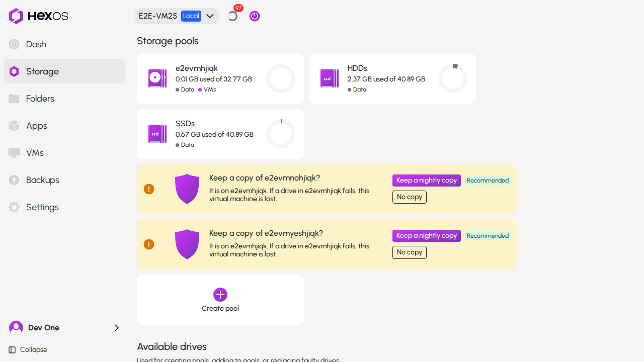Click the purple power icon
The height and width of the screenshot is (362, 644).
255,16
